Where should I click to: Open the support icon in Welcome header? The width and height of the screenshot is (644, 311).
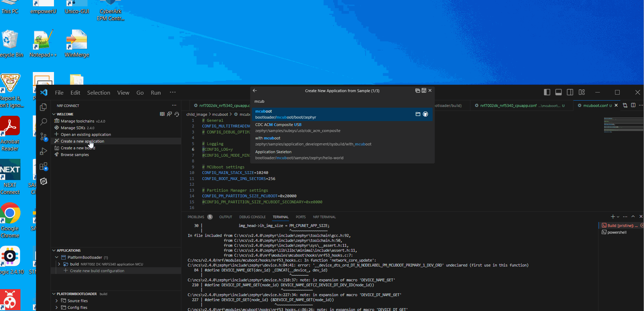pyautogui.click(x=177, y=114)
